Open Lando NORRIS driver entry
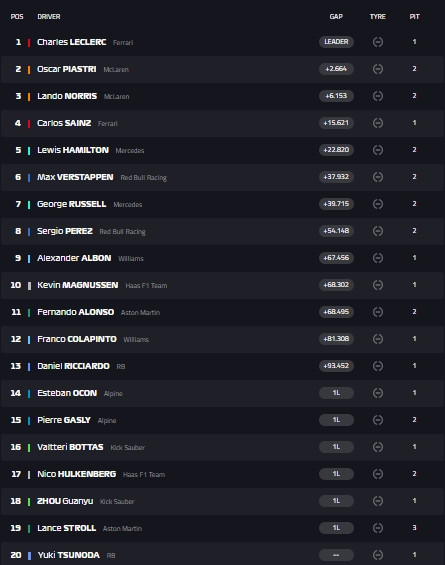 pos(67,96)
